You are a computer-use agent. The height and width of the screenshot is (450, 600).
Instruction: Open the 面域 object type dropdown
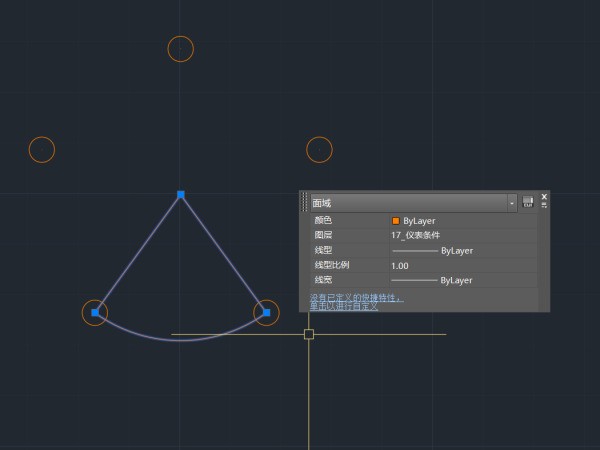pyautogui.click(x=512, y=202)
